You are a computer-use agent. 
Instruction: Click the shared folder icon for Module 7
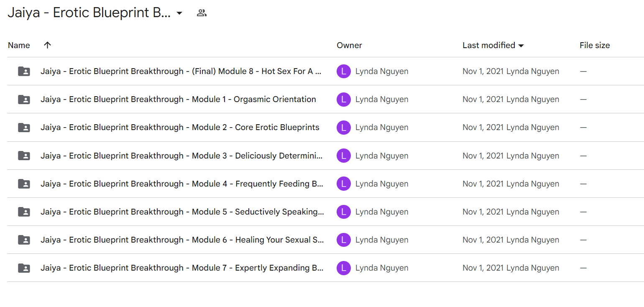24,268
